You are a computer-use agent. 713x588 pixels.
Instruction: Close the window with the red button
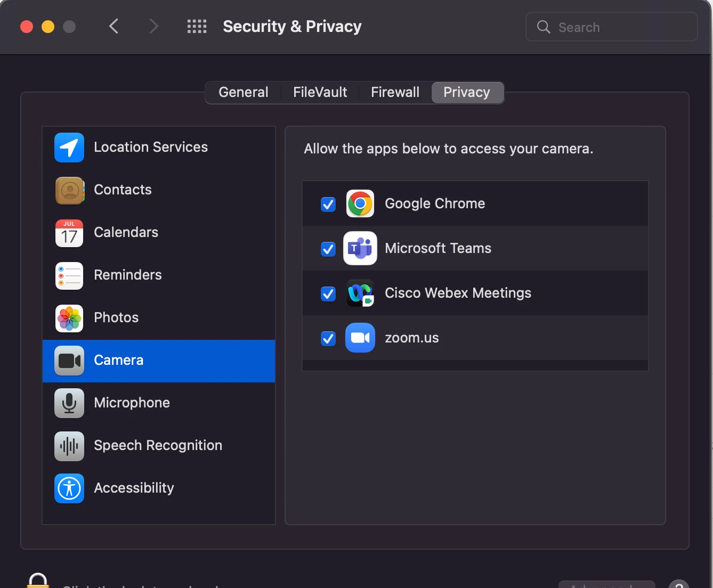27,27
